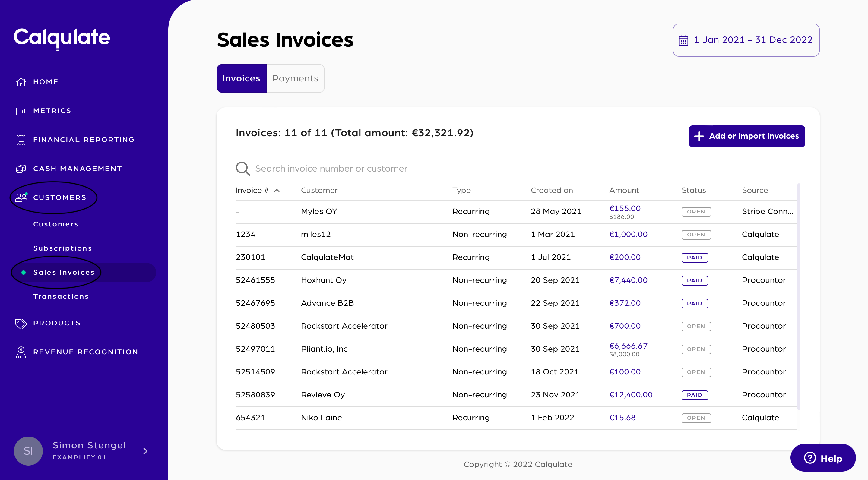Screen dimensions: 868x480
Task: Click Add or import invoices button
Action: tap(747, 136)
